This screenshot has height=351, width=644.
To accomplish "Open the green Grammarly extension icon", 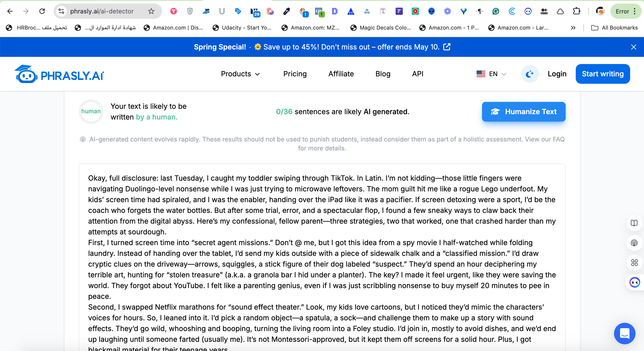I will click(496, 11).
